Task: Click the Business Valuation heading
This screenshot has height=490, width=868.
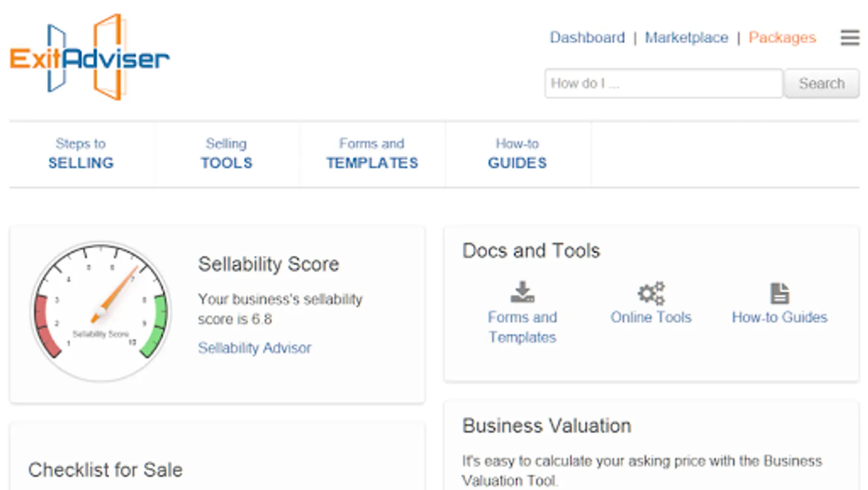Action: [x=546, y=426]
